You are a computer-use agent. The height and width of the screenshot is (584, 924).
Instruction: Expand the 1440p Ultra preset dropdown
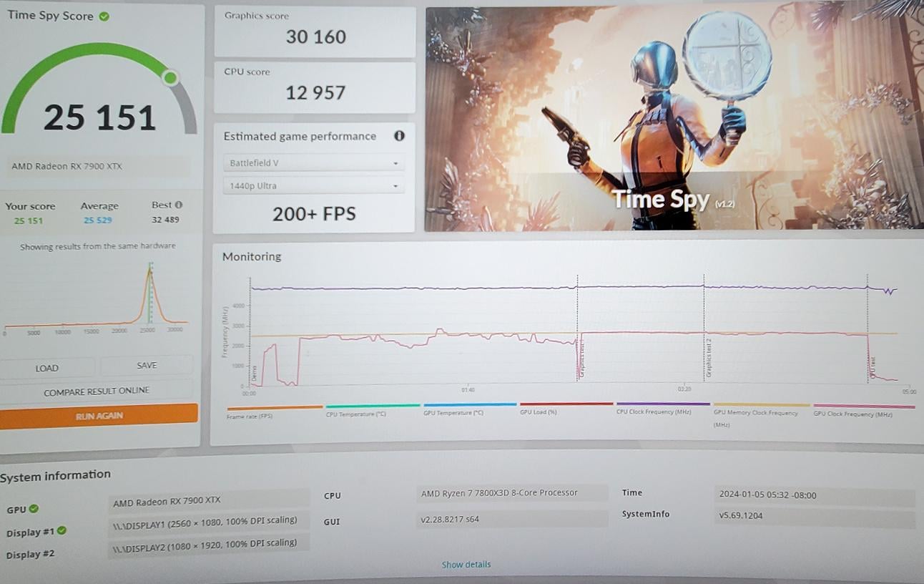pos(314,186)
